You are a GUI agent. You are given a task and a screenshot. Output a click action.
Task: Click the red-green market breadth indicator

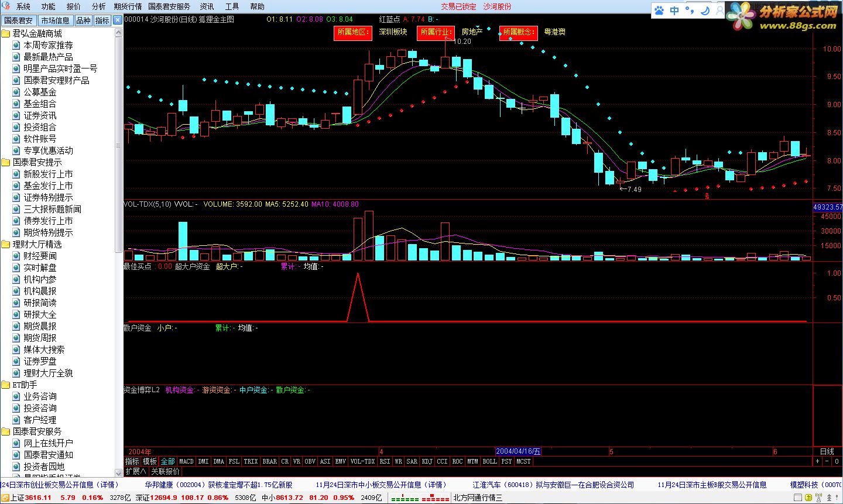click(420, 498)
